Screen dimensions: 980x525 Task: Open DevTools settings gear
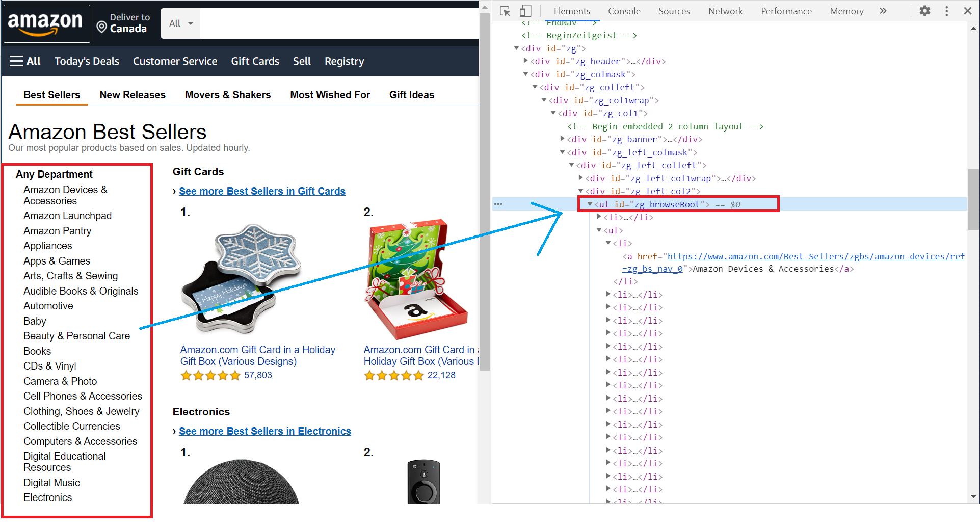coord(924,11)
